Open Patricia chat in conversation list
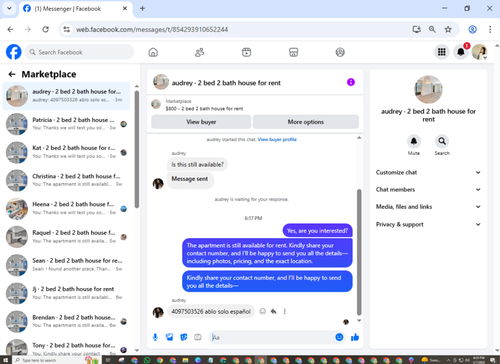The image size is (500, 364). (66, 124)
